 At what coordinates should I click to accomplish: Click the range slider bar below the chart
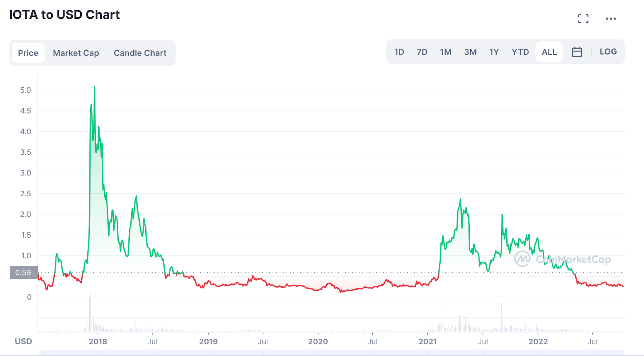331,353
